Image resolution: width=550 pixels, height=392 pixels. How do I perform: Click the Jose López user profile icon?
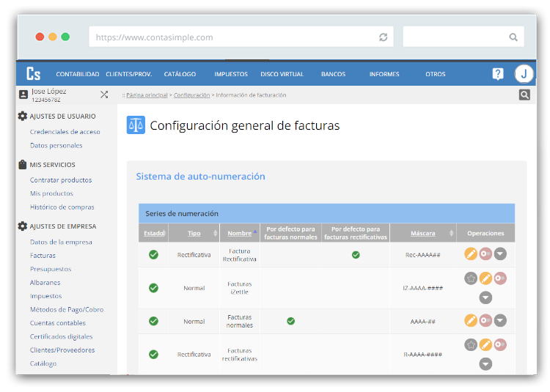pos(23,95)
